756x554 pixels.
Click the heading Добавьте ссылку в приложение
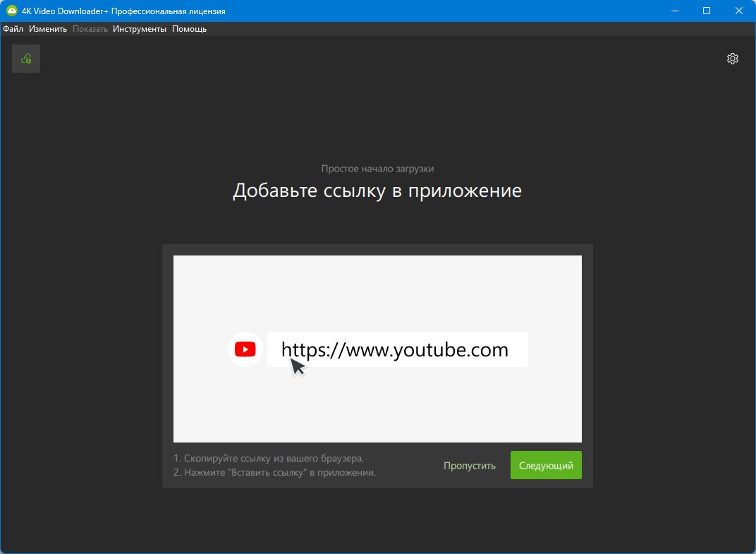click(377, 191)
